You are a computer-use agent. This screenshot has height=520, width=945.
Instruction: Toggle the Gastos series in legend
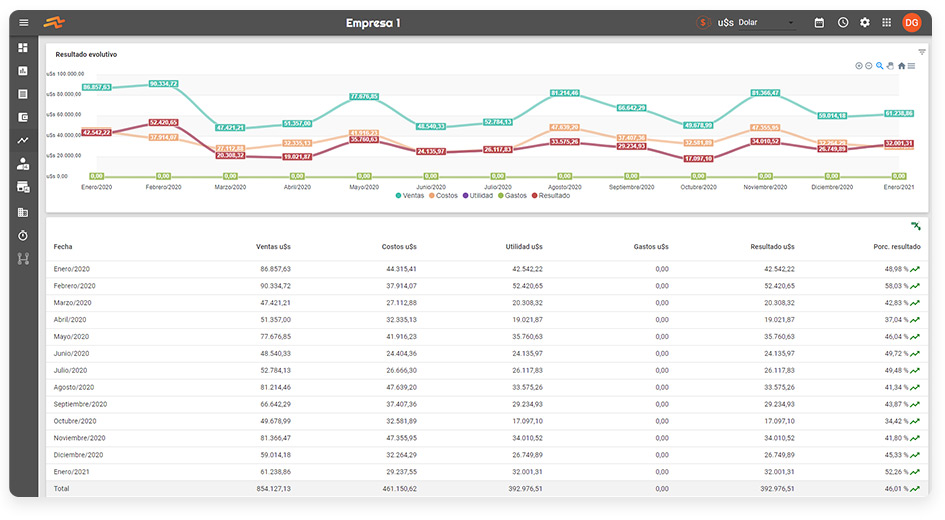(x=512, y=196)
